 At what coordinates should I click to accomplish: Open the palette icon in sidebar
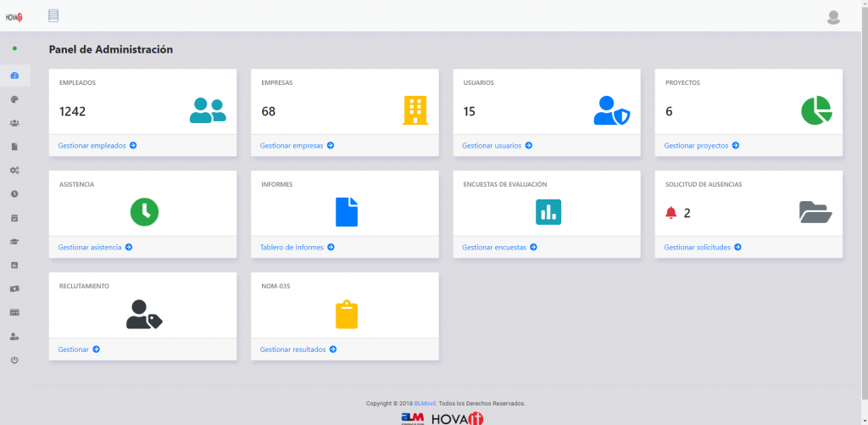[14, 99]
